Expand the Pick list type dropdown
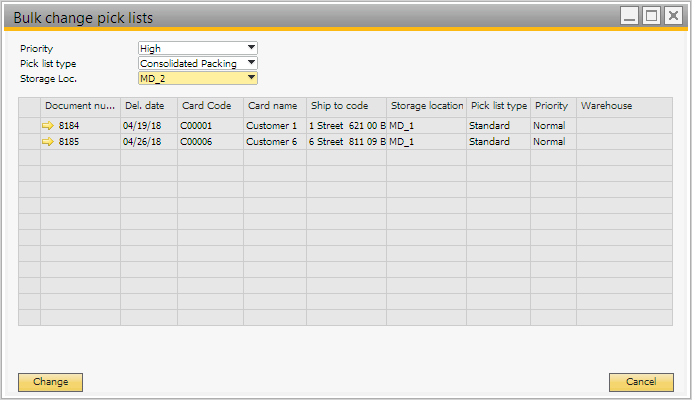The image size is (692, 400). (251, 63)
